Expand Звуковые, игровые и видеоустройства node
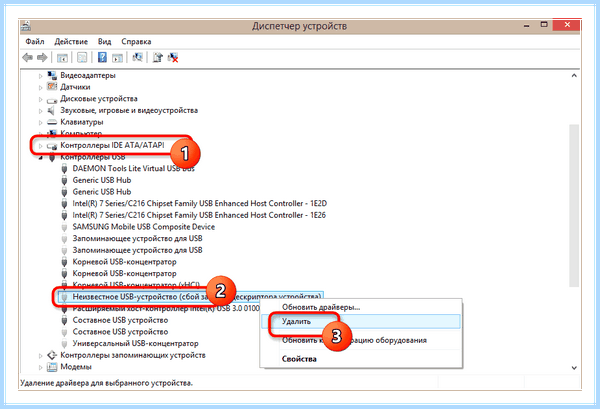600x409 pixels. (41, 111)
